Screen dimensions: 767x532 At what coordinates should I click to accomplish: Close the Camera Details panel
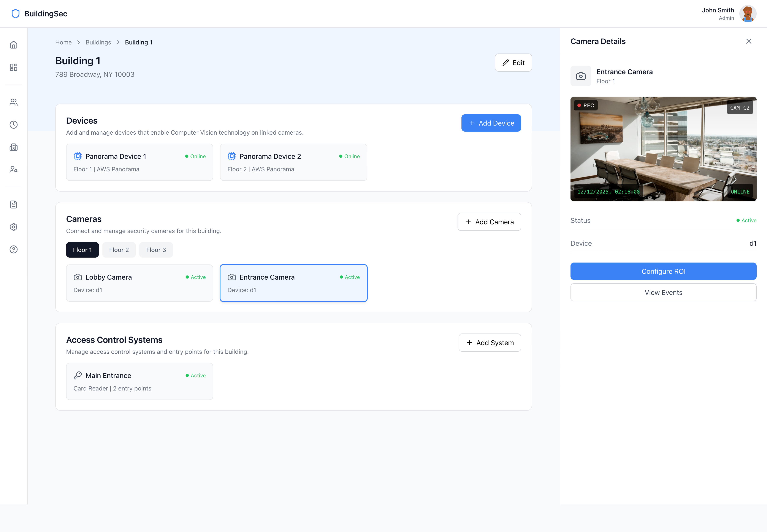pos(749,41)
